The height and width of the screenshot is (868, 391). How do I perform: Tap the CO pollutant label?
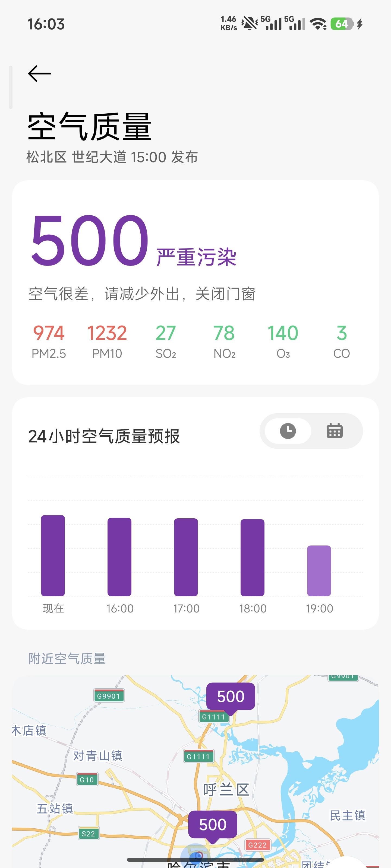pyautogui.click(x=341, y=353)
